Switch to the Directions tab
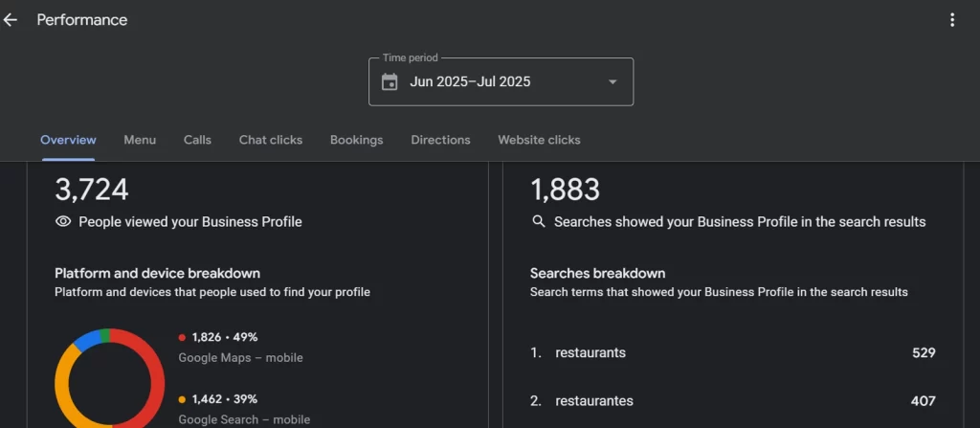The width and height of the screenshot is (980, 428). click(x=440, y=140)
